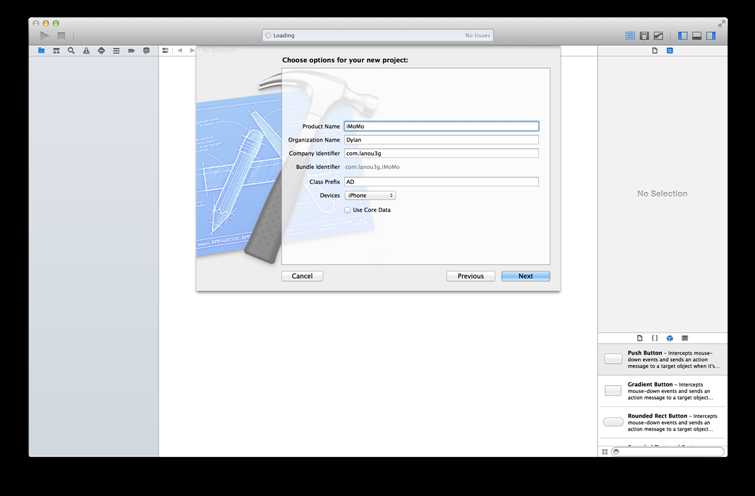Click the 'No Issues' status text
Screen dimensions: 755x496
pyautogui.click(x=477, y=36)
